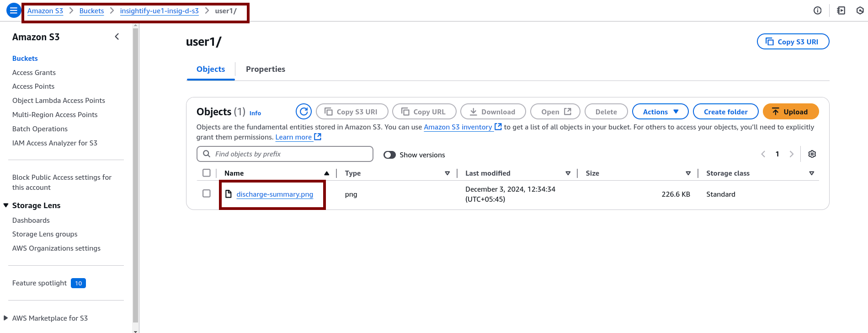868x333 pixels.
Task: Open the hamburger navigation menu
Action: coord(14,11)
